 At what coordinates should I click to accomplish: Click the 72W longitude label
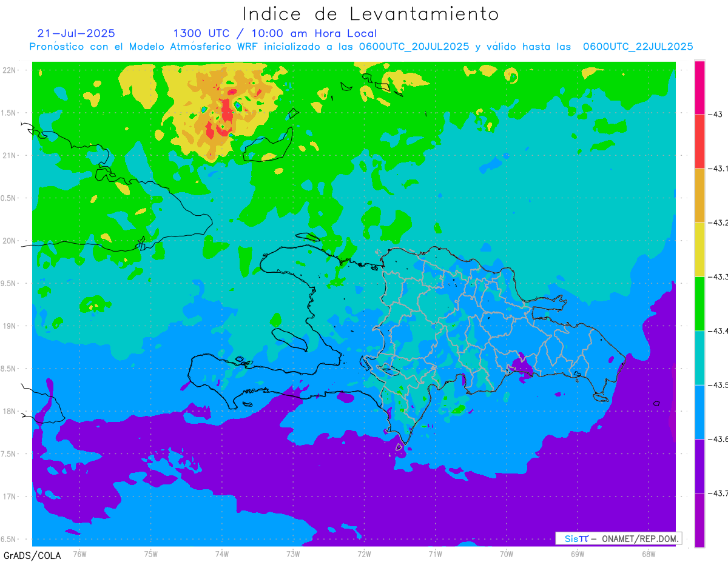click(x=364, y=554)
